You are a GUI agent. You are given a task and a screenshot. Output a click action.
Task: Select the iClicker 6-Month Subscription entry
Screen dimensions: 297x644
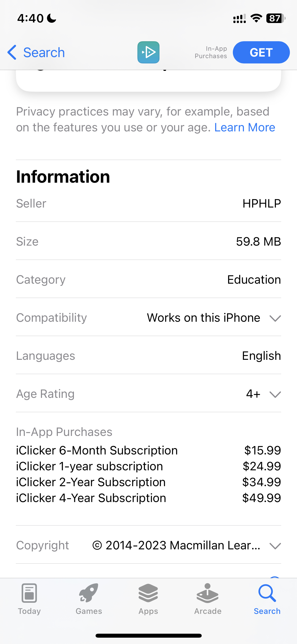[148, 450]
